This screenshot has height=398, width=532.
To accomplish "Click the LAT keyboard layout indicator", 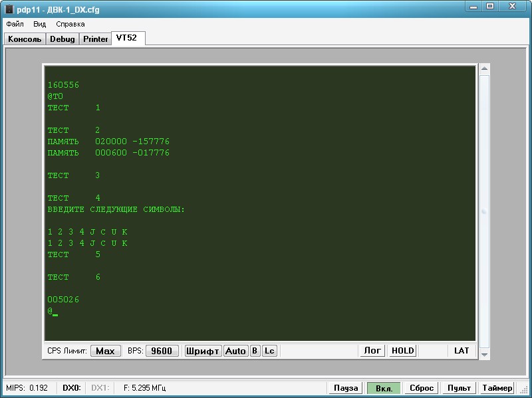I will click(x=462, y=351).
